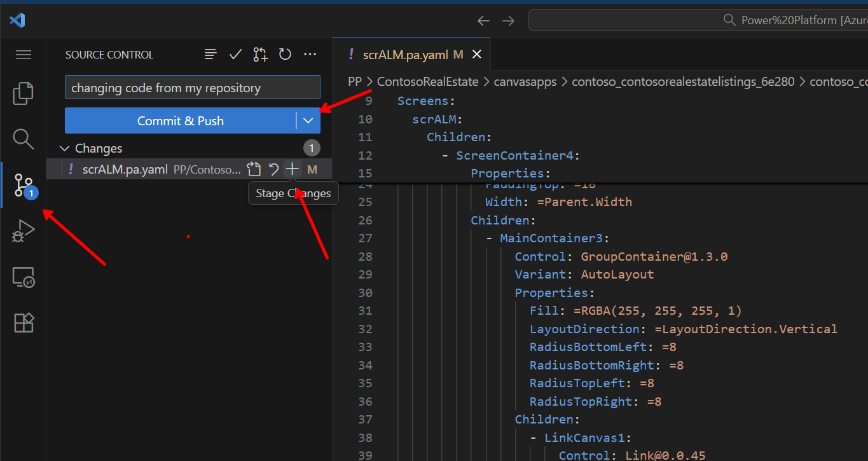
Task: Click the Commit & Push button
Action: pyautogui.click(x=180, y=120)
